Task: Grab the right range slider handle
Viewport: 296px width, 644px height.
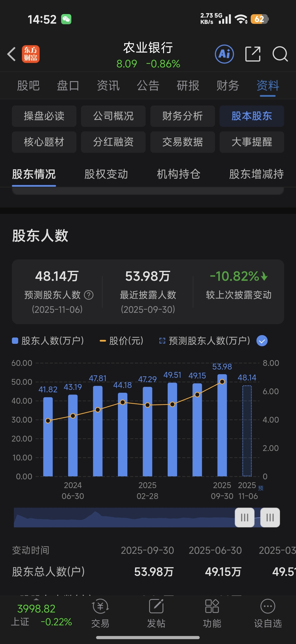Action: [270, 517]
